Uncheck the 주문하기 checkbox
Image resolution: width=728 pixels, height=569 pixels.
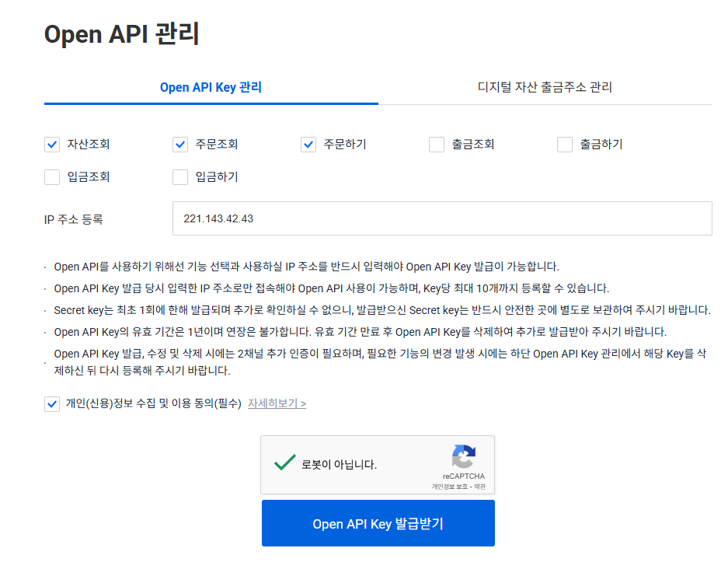[x=308, y=145]
